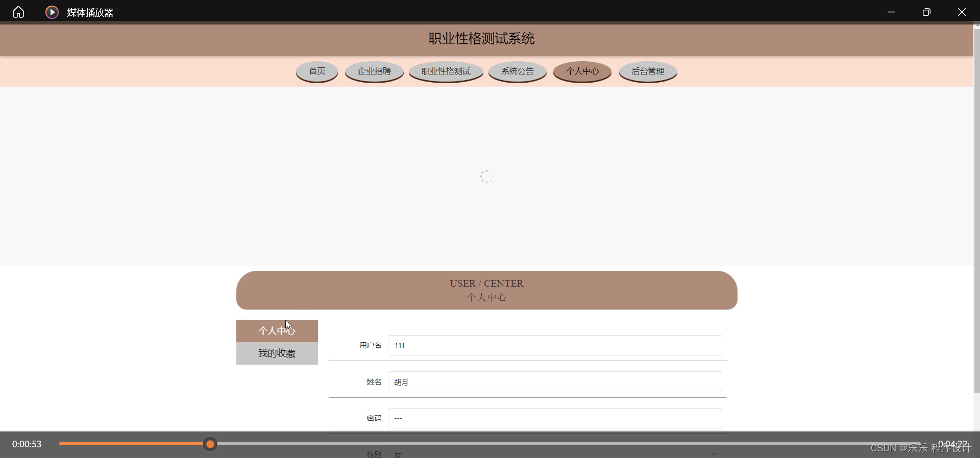Minimize the media player window
The width and height of the screenshot is (980, 458).
point(891,12)
